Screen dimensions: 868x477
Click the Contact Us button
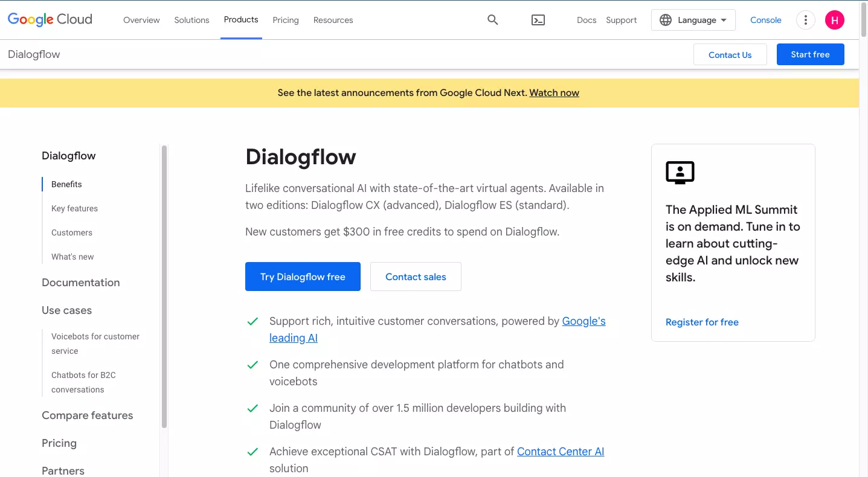(730, 54)
